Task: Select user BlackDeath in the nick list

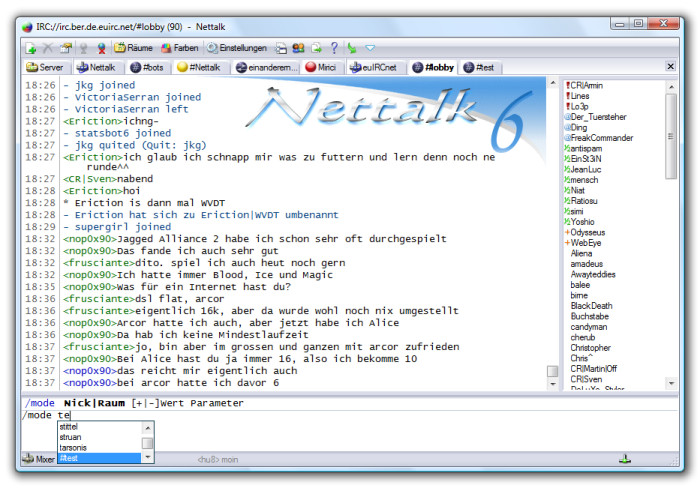Action: (592, 306)
